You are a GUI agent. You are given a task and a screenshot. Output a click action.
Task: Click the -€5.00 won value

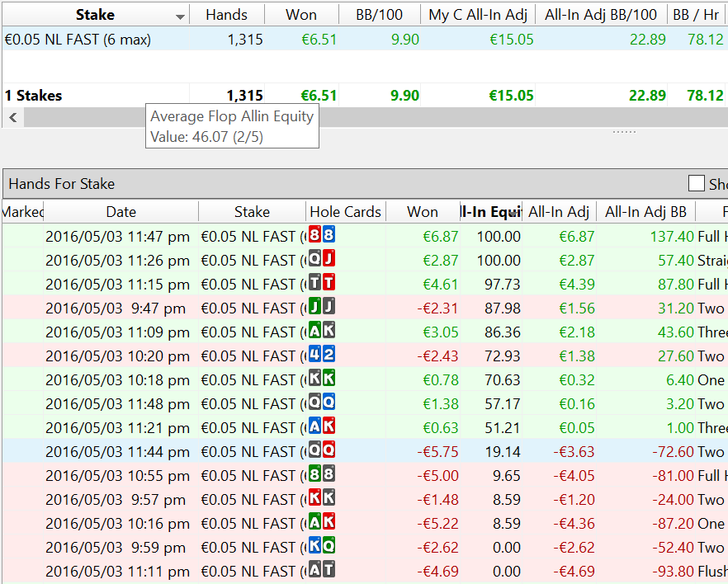[x=437, y=476]
